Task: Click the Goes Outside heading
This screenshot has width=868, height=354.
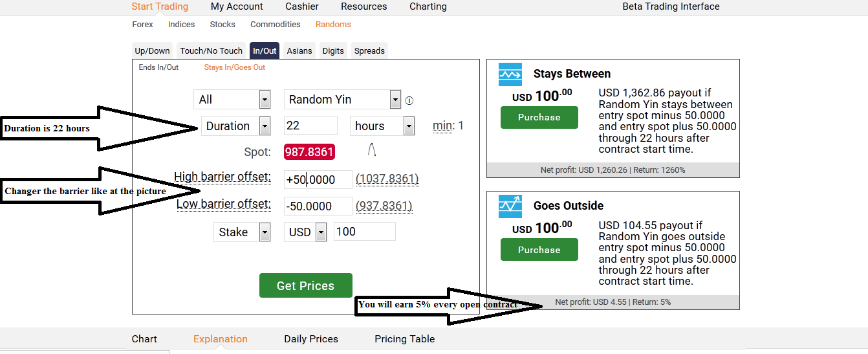Action: (569, 206)
